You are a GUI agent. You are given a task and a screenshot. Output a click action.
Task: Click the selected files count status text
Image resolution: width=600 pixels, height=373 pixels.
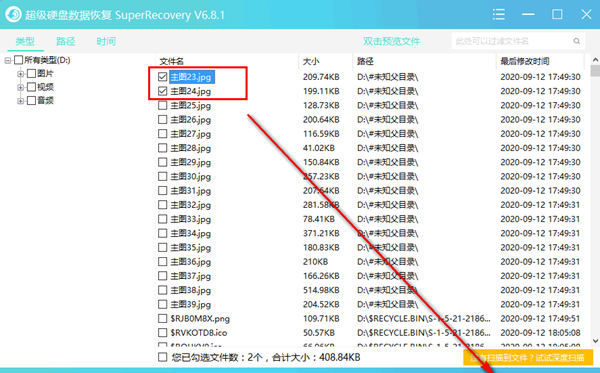point(266,357)
